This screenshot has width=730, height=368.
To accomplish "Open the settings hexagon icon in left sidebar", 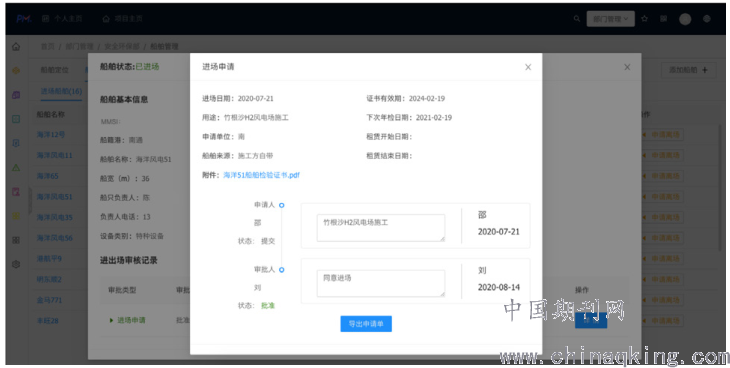I will (16, 264).
